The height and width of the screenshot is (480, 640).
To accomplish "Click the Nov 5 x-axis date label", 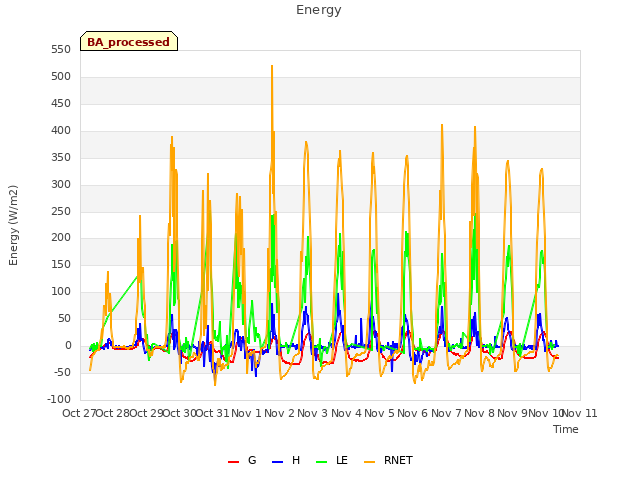I will 380,413.
